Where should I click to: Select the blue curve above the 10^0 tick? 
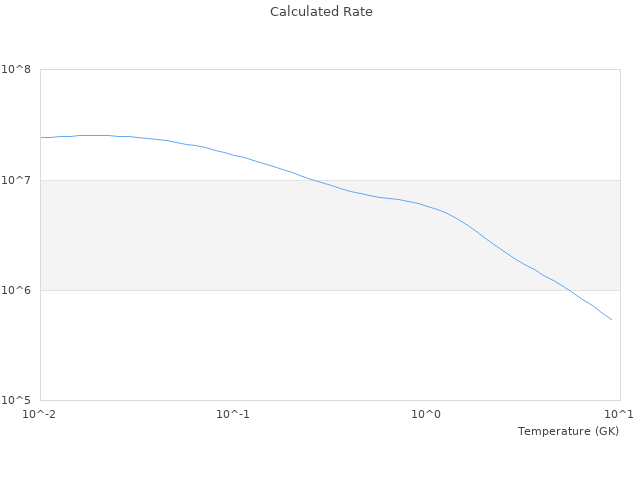[427, 205]
